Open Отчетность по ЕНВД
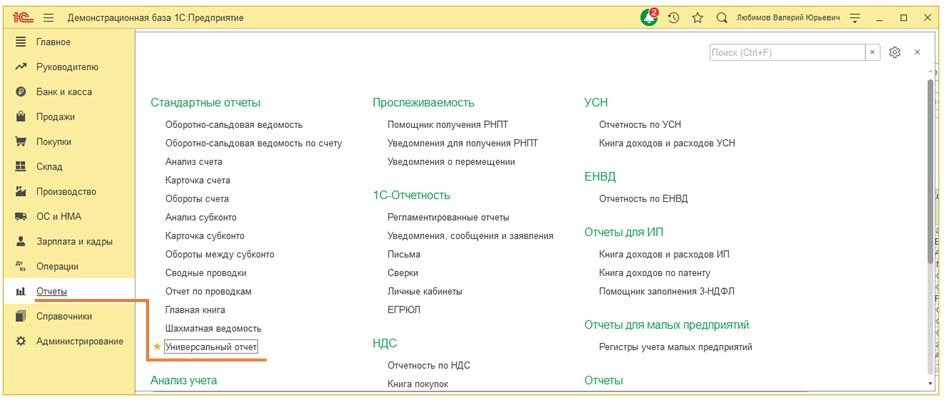Viewport: 948px width, 404px height. [x=643, y=199]
